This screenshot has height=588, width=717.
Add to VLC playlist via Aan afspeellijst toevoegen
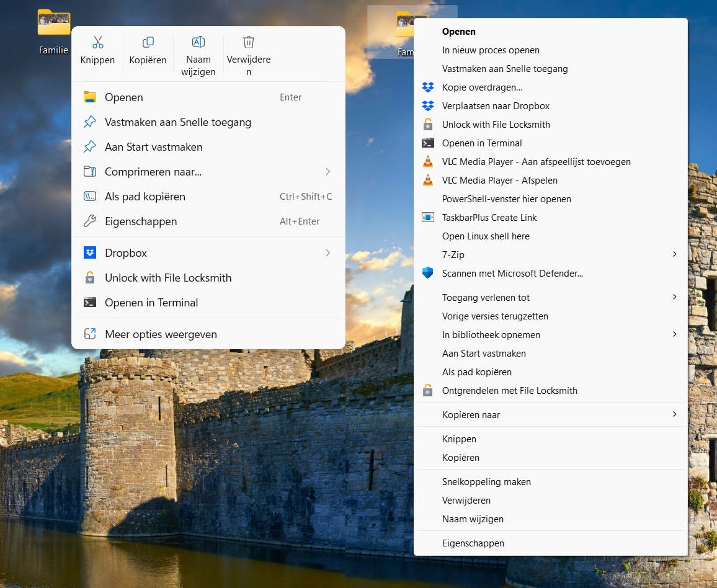pyautogui.click(x=536, y=162)
